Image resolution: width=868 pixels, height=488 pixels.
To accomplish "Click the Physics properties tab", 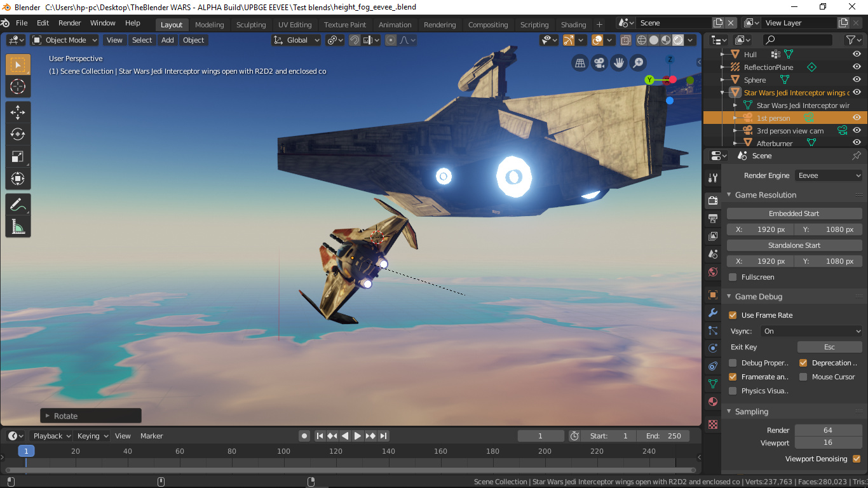I will coord(712,348).
